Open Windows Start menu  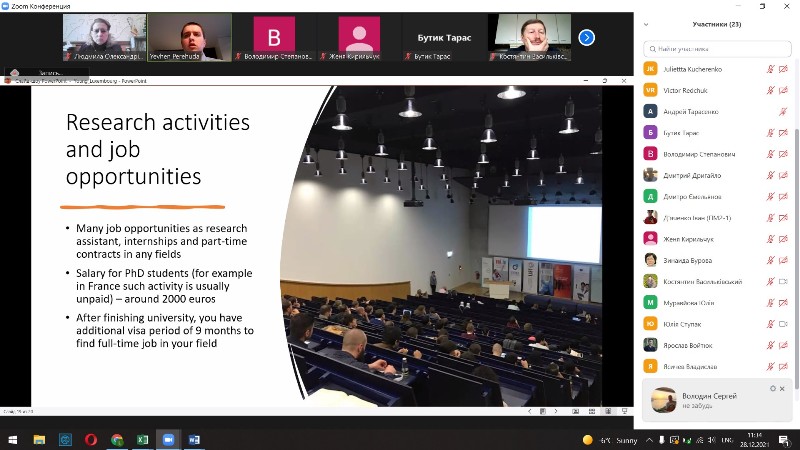click(13, 439)
